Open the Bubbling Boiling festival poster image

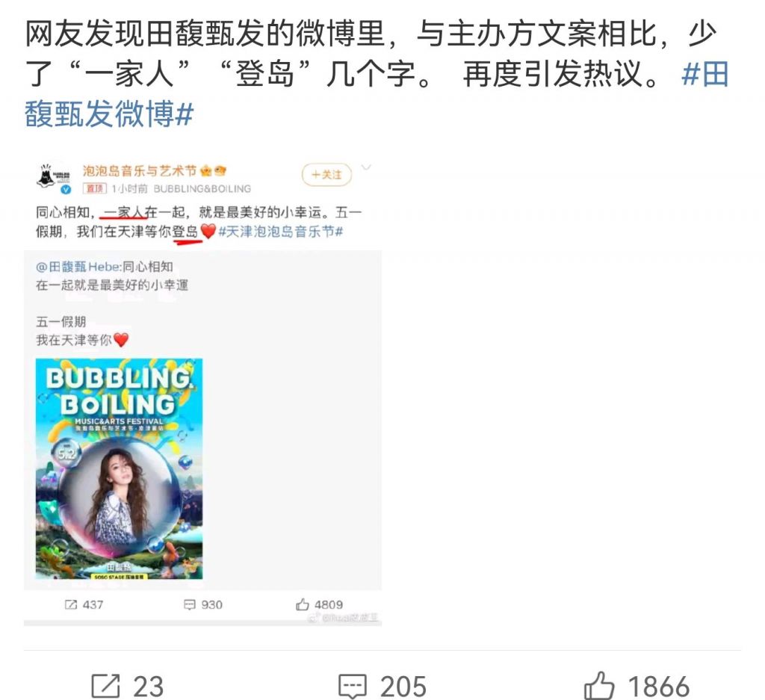119,468
